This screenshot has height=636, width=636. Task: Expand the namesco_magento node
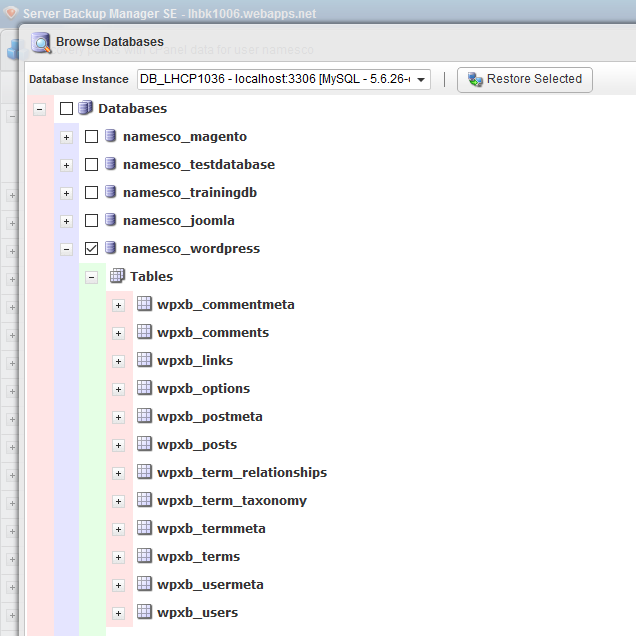coord(67,138)
